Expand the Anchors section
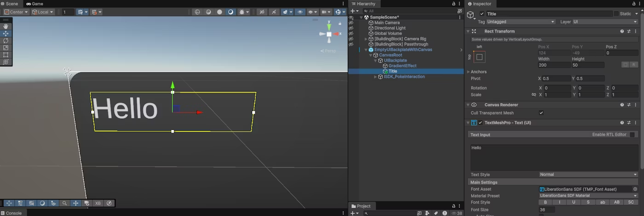Viewport: 644px width, 216px height. (469, 72)
